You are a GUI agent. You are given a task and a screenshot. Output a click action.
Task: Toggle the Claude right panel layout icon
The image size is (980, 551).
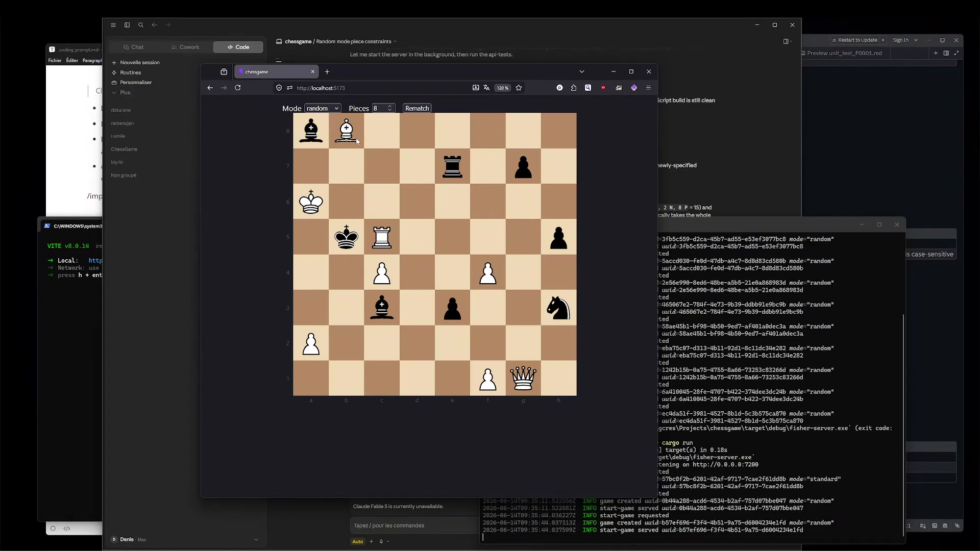(786, 41)
